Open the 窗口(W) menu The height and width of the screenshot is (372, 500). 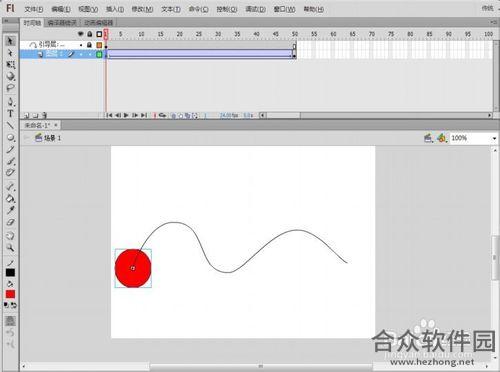284,9
